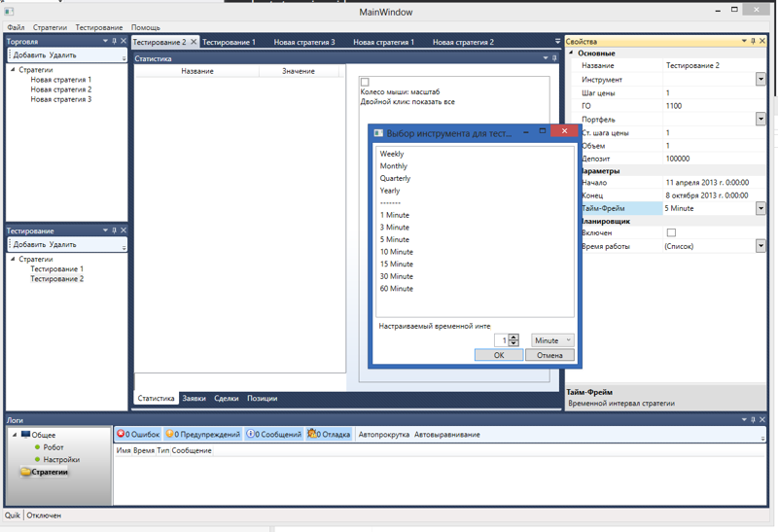Toggle the Сообщений info messages filter

[x=273, y=435]
